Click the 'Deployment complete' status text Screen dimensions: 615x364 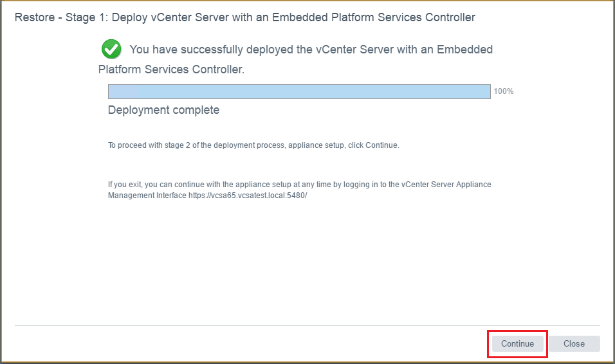163,110
